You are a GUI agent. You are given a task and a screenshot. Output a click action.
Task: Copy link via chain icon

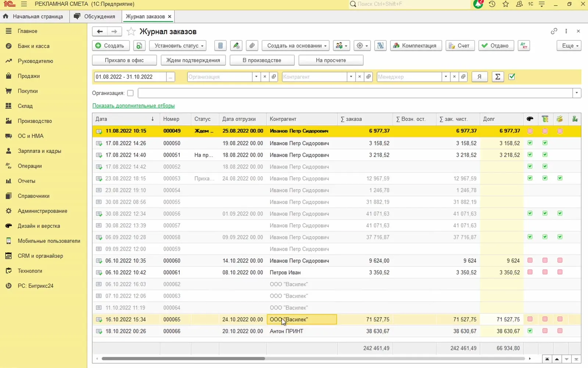[x=554, y=31]
